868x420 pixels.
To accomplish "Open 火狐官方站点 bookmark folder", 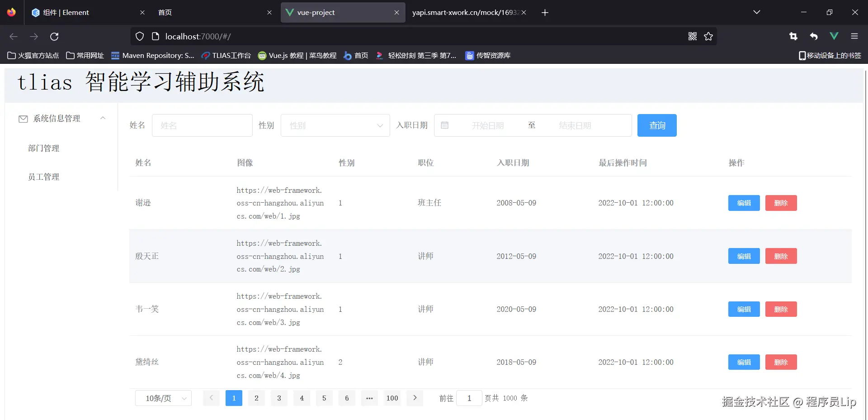I will [33, 56].
